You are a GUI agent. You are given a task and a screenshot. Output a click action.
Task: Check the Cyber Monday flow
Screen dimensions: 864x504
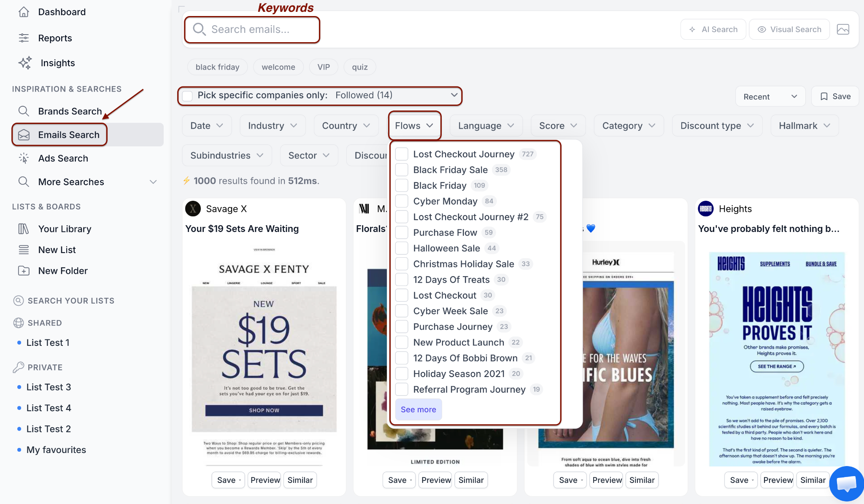[x=402, y=201]
